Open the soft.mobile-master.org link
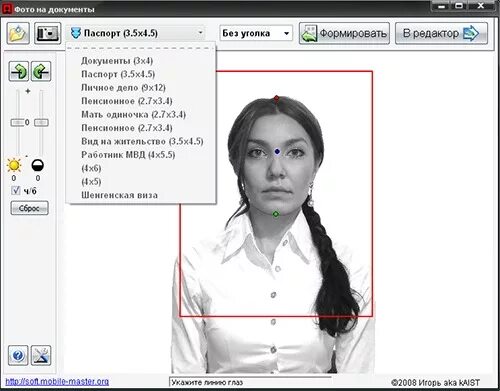 (x=57, y=382)
